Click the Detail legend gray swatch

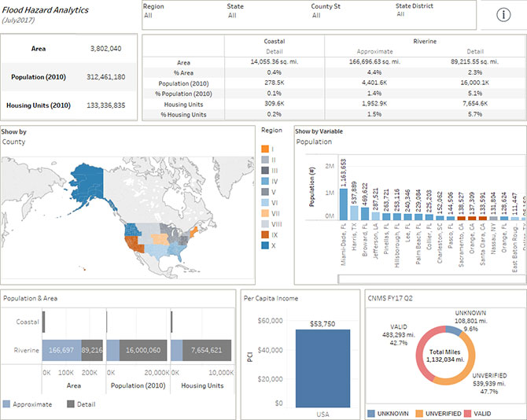(x=70, y=404)
